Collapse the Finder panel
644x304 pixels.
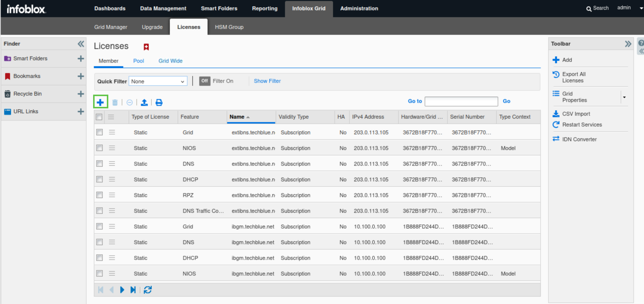pos(81,44)
